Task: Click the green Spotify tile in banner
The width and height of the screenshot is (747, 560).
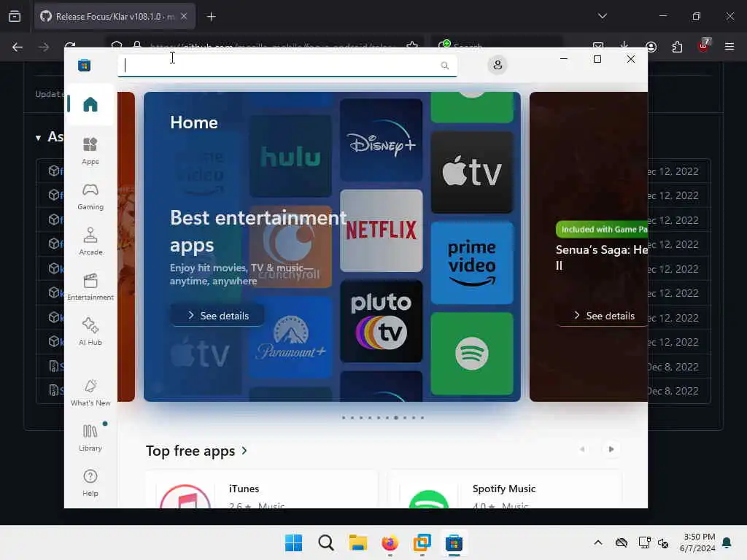Action: pyautogui.click(x=472, y=354)
